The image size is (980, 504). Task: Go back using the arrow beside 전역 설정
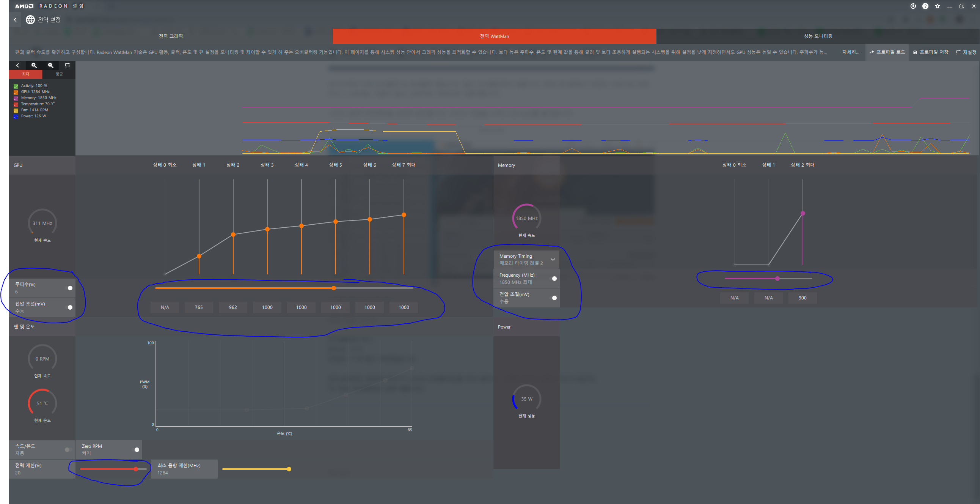point(15,20)
